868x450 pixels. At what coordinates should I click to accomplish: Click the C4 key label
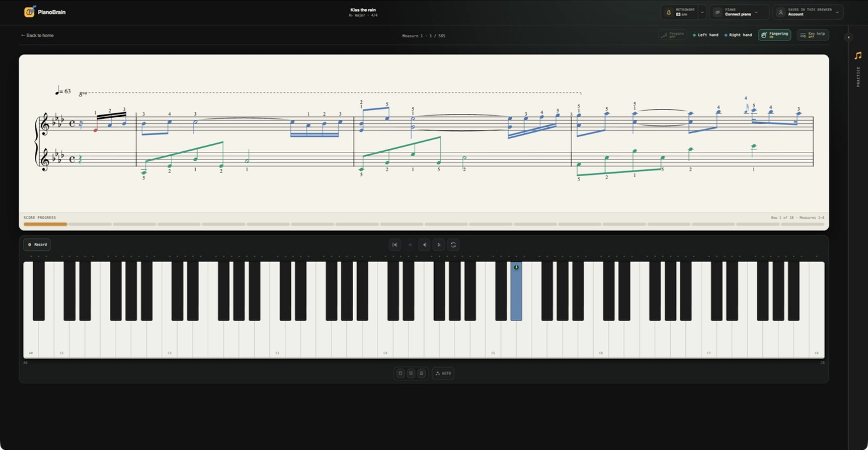click(385, 353)
